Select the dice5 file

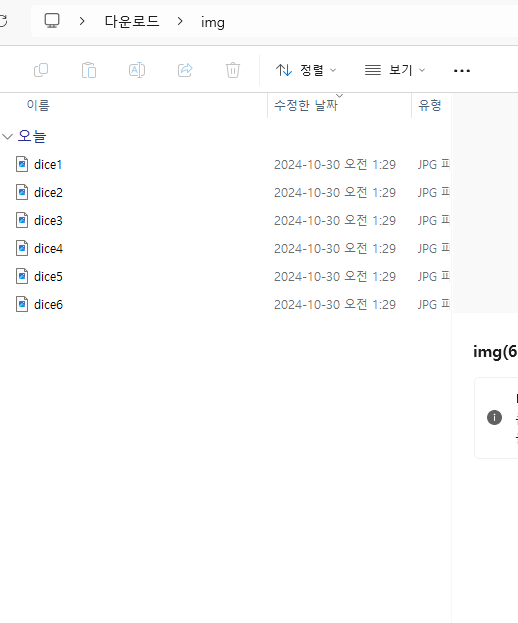tap(48, 277)
